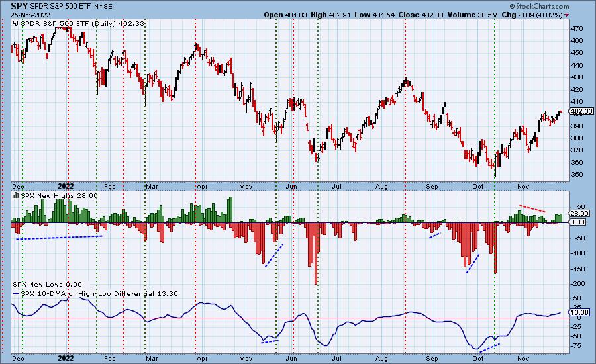Click the 430 price axis label

[x=577, y=77]
